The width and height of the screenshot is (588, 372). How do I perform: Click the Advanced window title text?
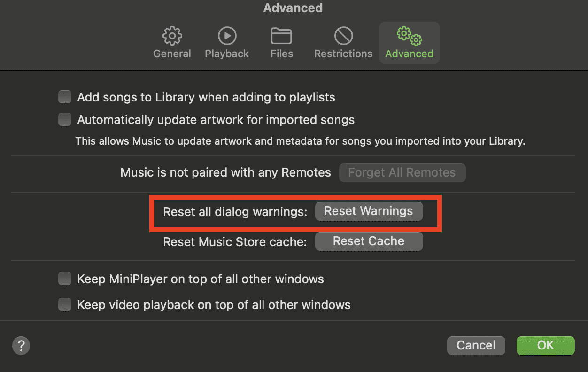tap(293, 8)
